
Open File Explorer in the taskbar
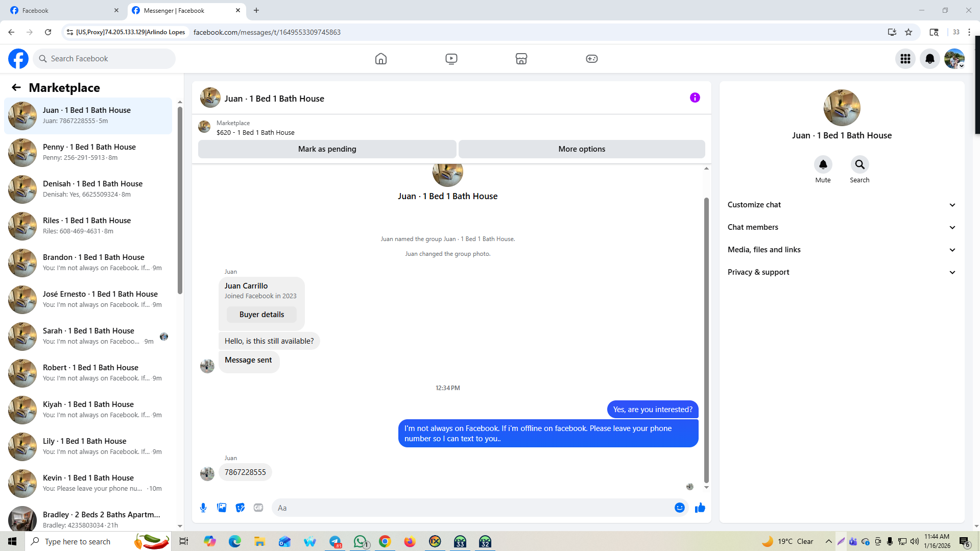click(260, 541)
